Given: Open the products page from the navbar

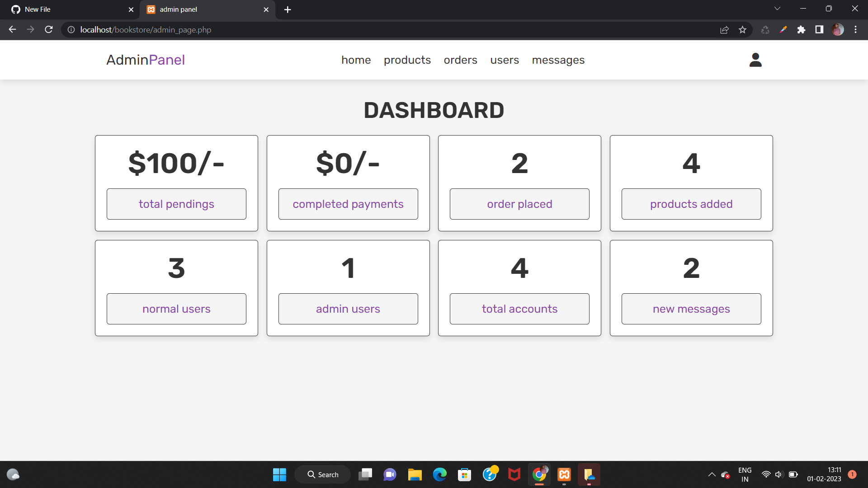Looking at the screenshot, I should tap(407, 60).
